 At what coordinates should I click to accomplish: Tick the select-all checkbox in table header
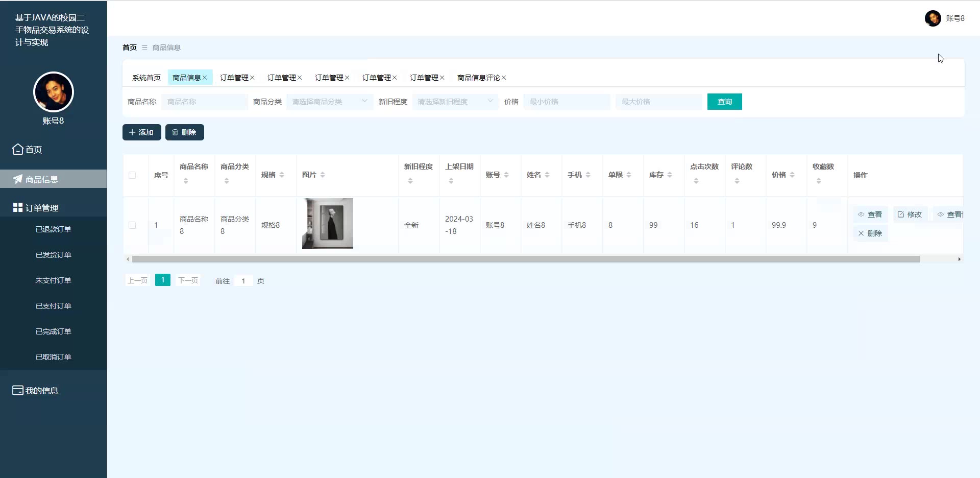coord(132,175)
